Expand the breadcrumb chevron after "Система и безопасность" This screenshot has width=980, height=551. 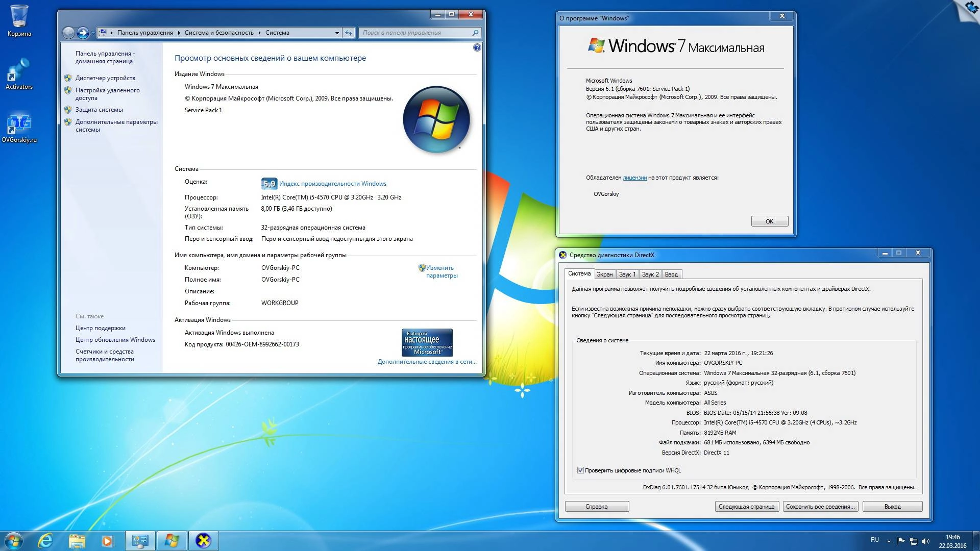259,32
